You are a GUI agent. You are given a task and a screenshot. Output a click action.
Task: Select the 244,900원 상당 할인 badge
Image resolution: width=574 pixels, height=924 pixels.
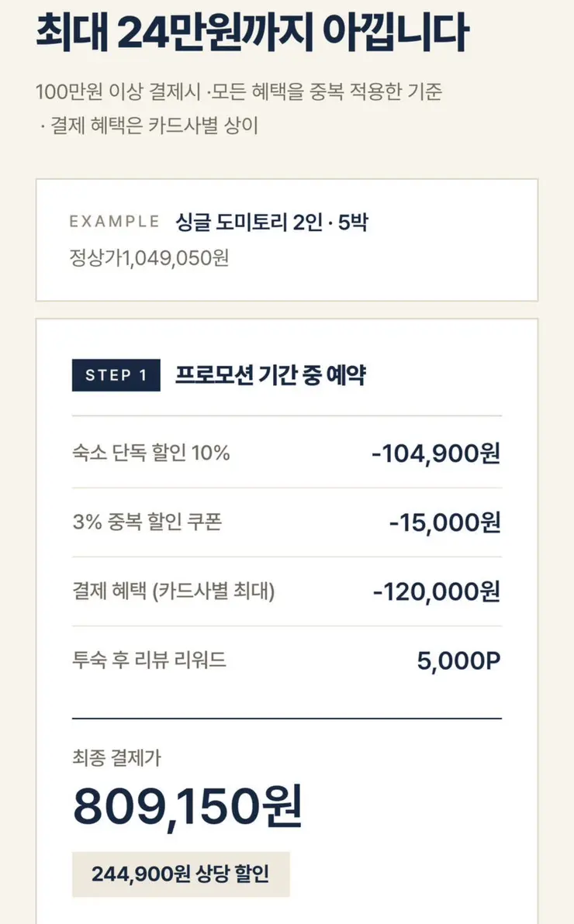181,874
